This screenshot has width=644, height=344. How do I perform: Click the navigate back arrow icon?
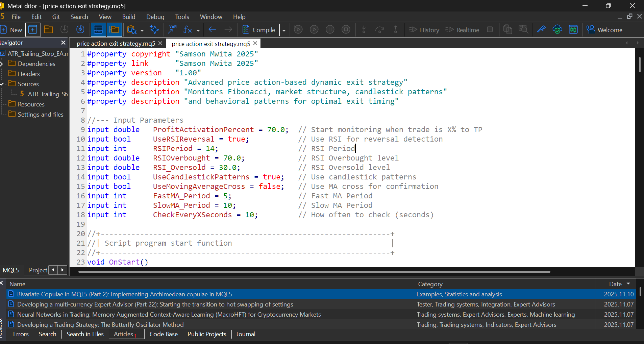pyautogui.click(x=212, y=30)
